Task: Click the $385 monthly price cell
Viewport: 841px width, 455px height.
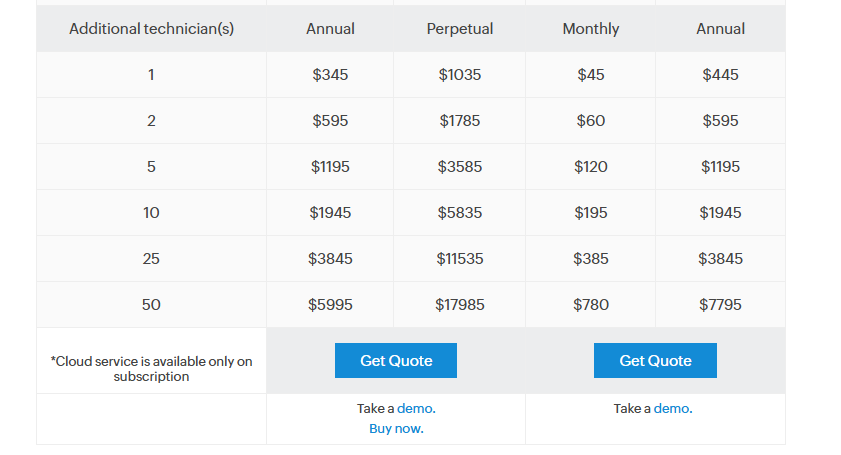Action: (x=591, y=259)
